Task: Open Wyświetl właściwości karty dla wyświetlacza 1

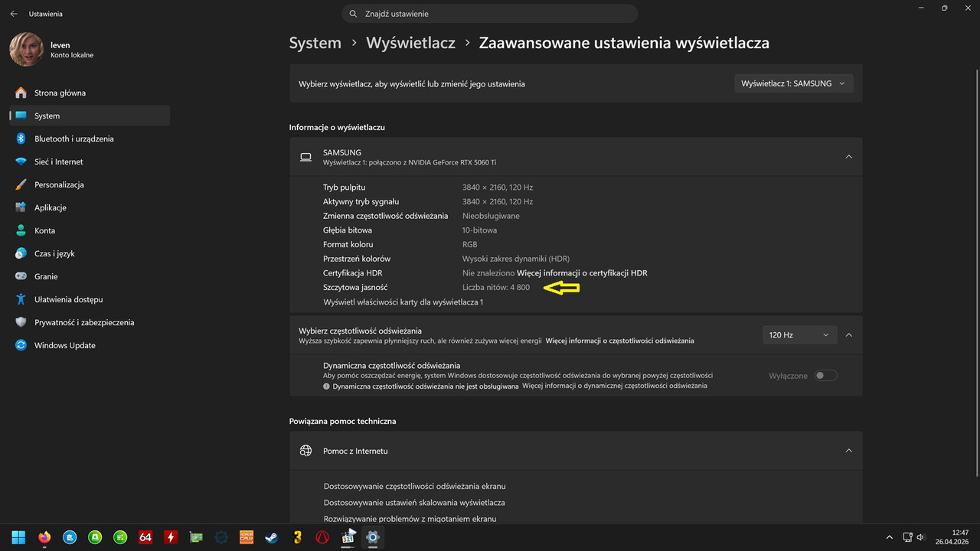Action: point(403,302)
